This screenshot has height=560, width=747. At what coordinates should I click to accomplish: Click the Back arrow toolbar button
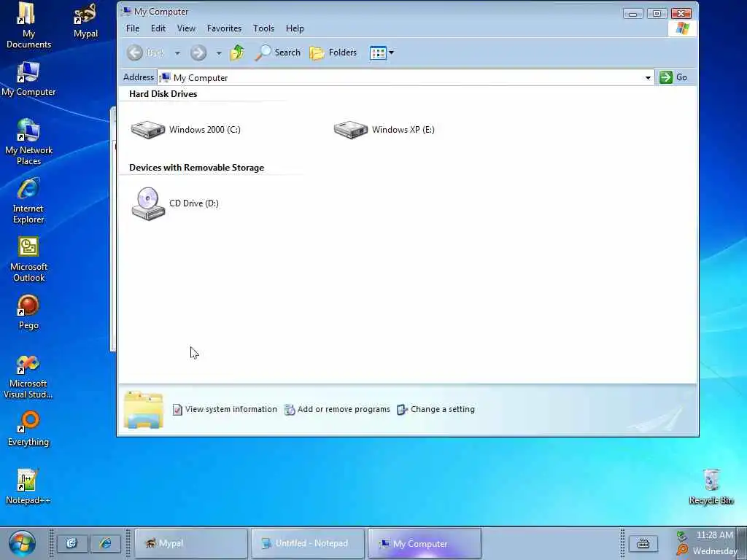pyautogui.click(x=135, y=52)
